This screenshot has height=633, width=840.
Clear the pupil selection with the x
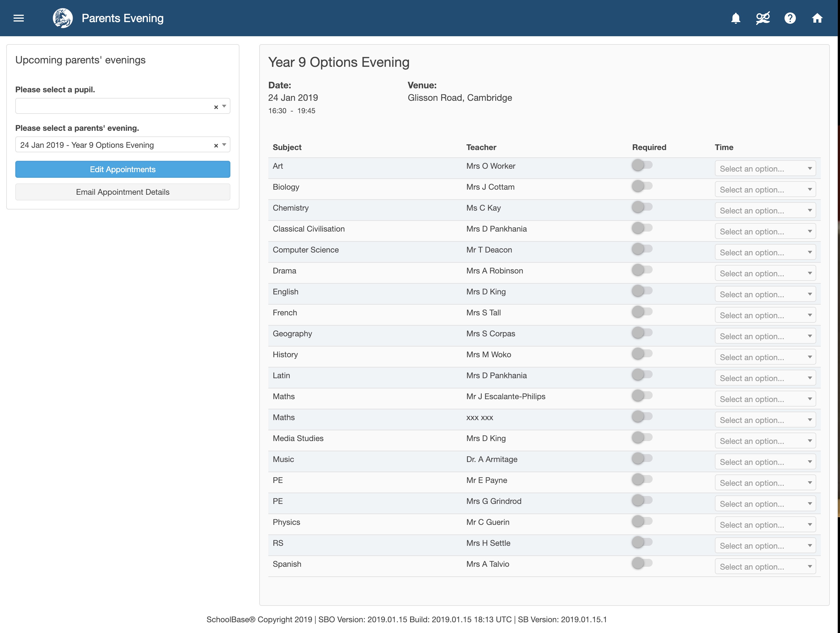coord(216,107)
